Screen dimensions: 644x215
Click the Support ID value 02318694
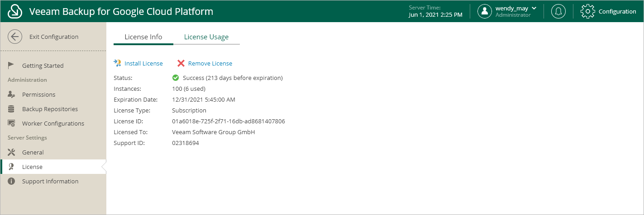[x=186, y=143]
